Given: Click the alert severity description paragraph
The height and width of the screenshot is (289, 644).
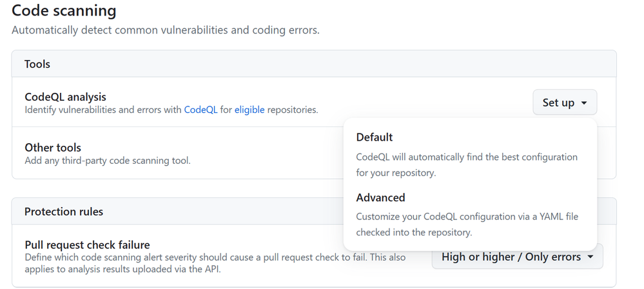Looking at the screenshot, I should [215, 263].
